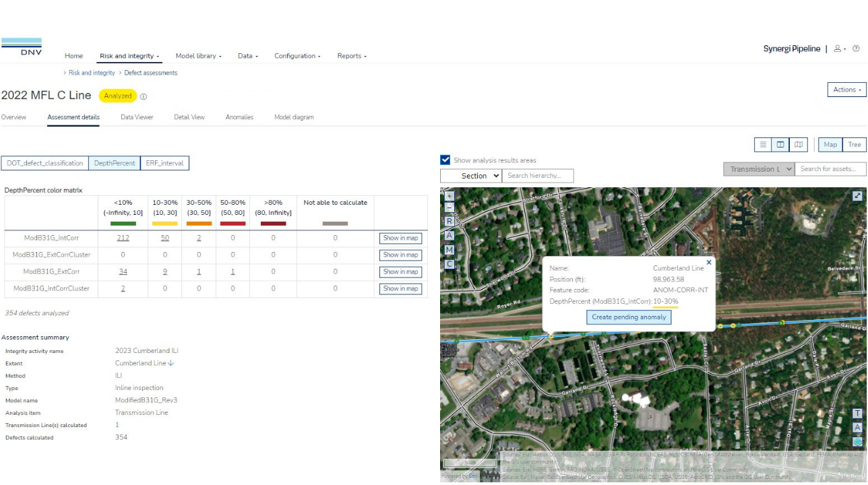Screen dimensions: 868x485
Task: Toggle the split view layout button
Action: pos(780,144)
